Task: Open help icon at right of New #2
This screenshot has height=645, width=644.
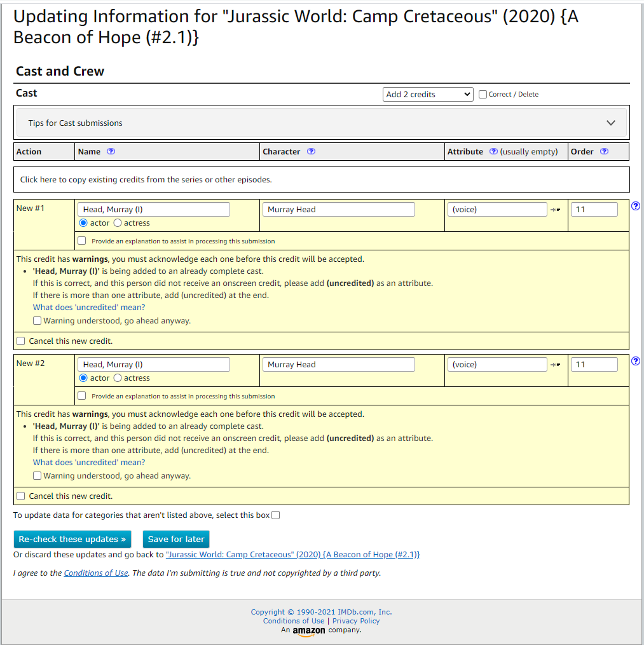Action: point(636,362)
